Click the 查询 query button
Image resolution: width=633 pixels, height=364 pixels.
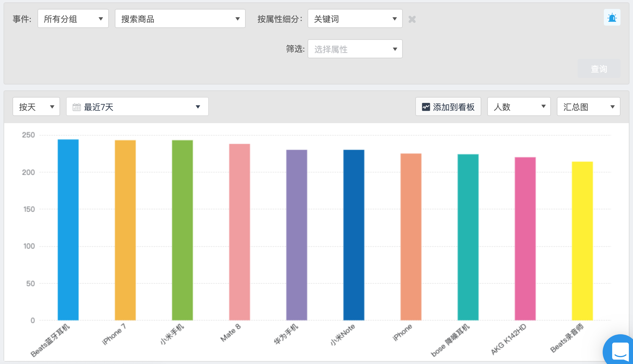[599, 69]
